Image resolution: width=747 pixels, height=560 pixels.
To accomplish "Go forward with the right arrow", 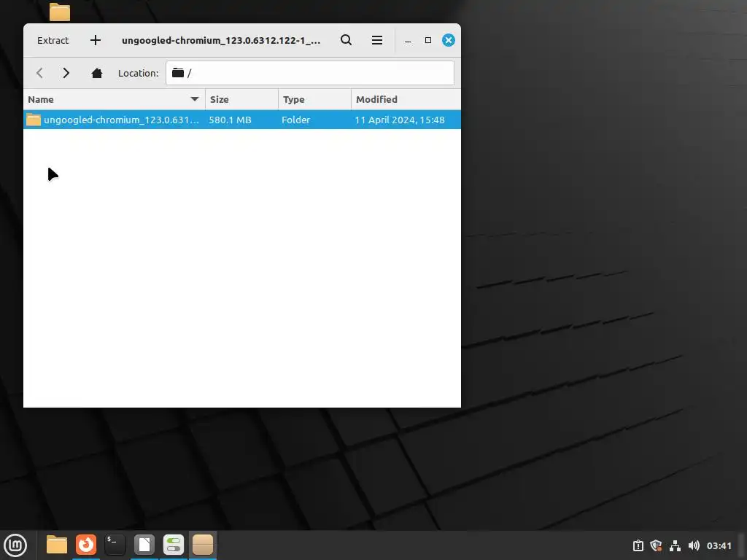I will point(66,73).
